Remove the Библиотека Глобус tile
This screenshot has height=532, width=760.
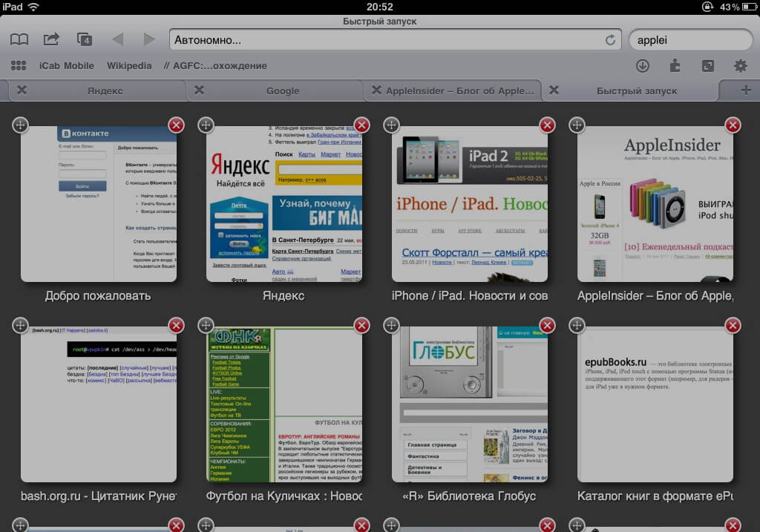click(547, 325)
